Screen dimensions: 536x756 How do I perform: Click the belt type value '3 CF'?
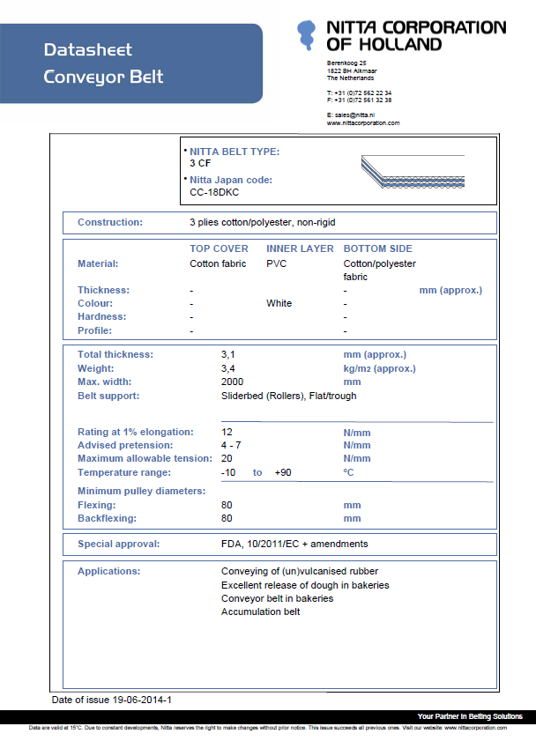[200, 163]
